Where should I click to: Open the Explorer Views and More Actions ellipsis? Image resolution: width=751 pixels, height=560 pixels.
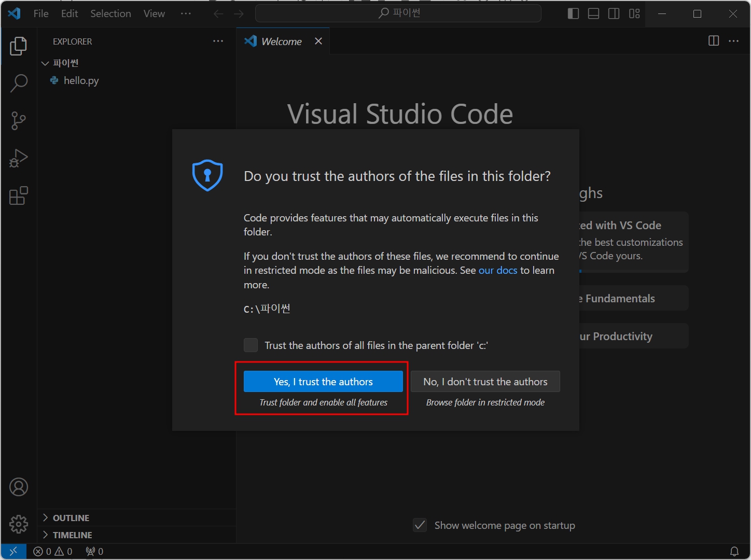[x=218, y=41]
